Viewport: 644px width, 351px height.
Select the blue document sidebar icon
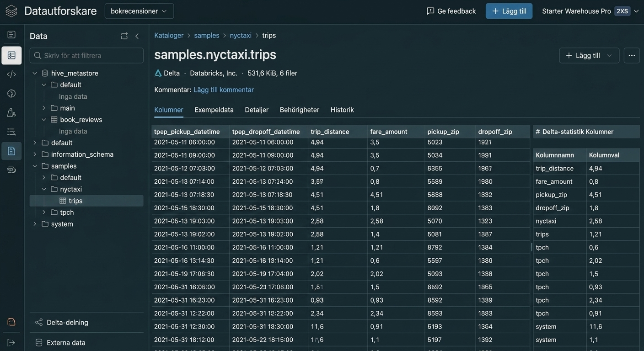[11, 151]
